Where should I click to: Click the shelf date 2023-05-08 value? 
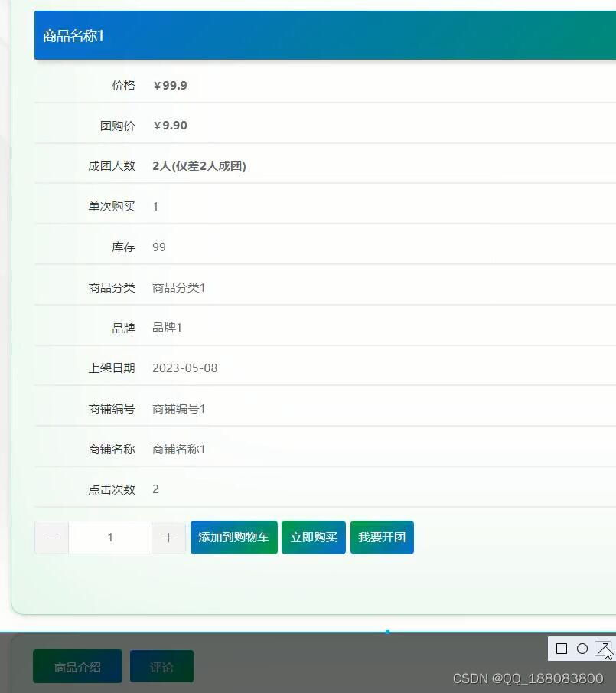point(184,368)
